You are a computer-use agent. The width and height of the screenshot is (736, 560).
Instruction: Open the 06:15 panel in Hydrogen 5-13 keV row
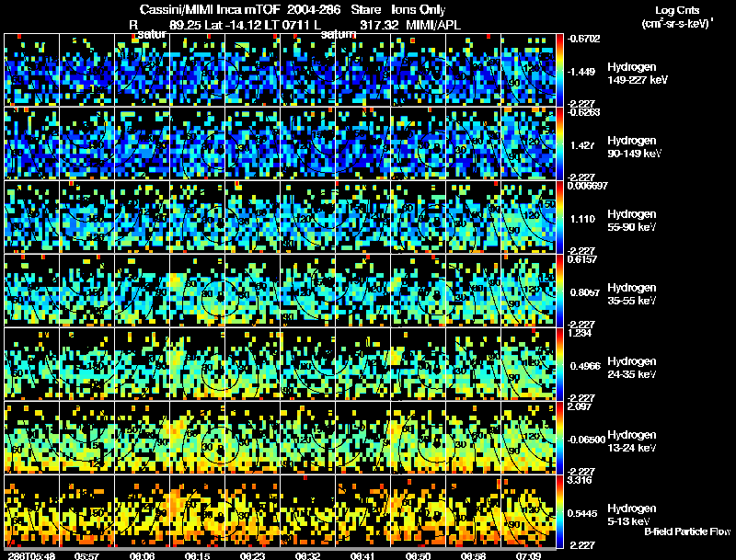(197, 511)
